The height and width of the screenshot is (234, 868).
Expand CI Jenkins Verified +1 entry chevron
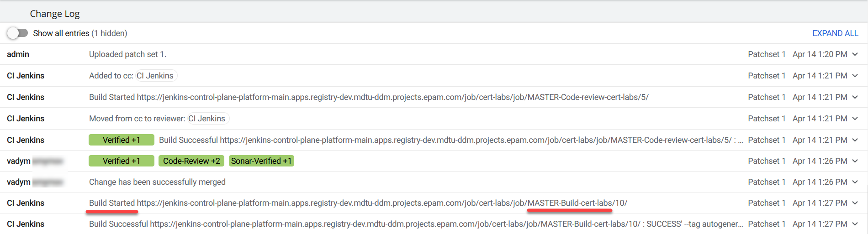(x=855, y=140)
